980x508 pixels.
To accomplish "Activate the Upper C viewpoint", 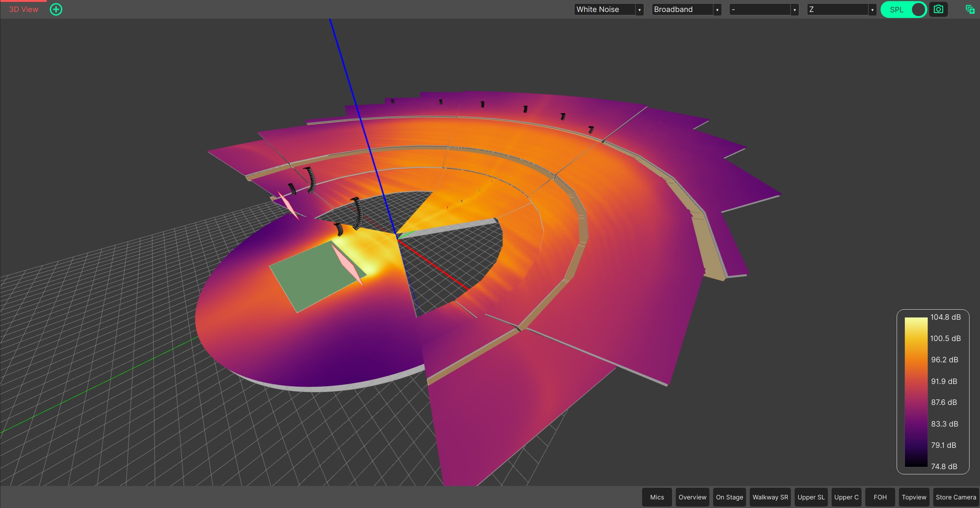I will [x=846, y=497].
